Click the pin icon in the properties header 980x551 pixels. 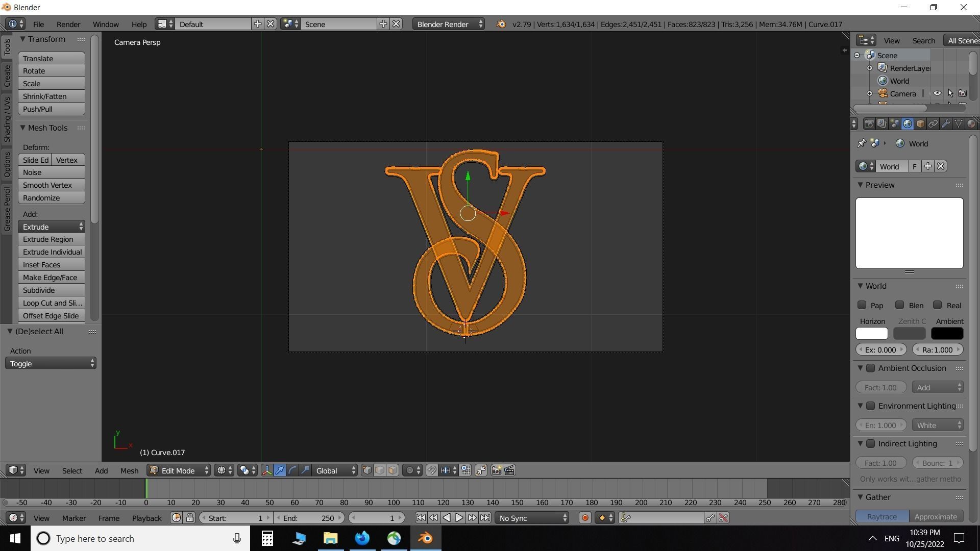click(861, 143)
